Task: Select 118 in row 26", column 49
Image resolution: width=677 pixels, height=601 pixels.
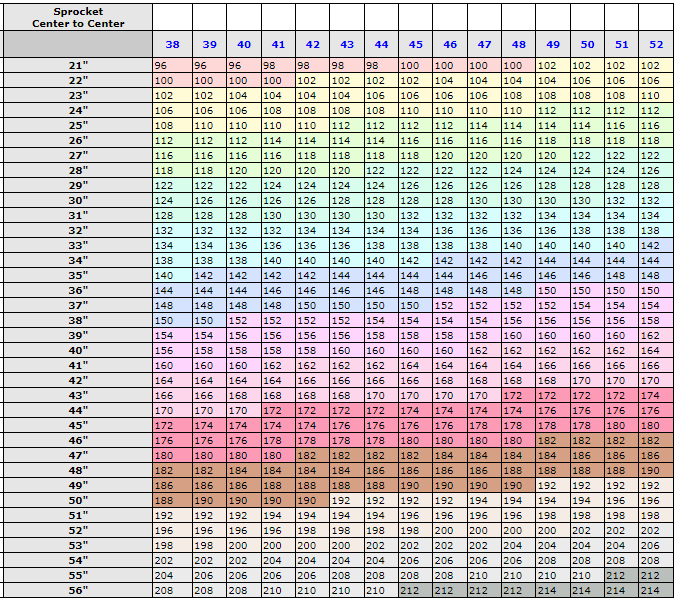Action: 553,141
